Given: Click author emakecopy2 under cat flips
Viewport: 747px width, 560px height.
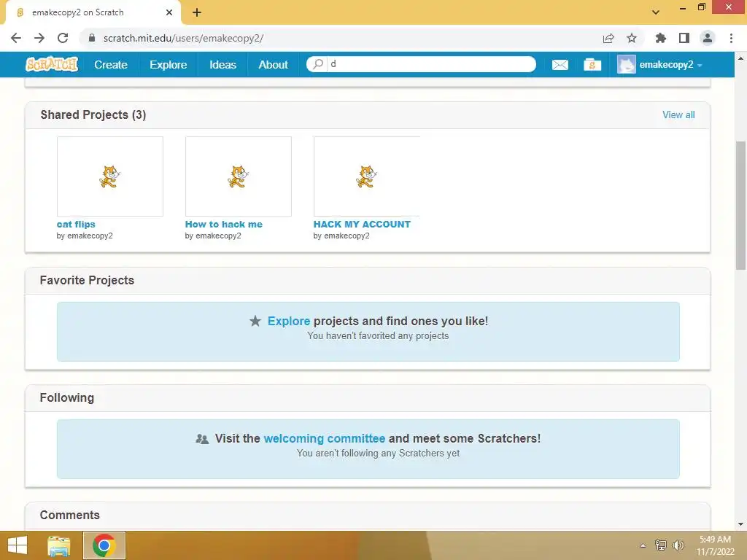Looking at the screenshot, I should coord(90,236).
